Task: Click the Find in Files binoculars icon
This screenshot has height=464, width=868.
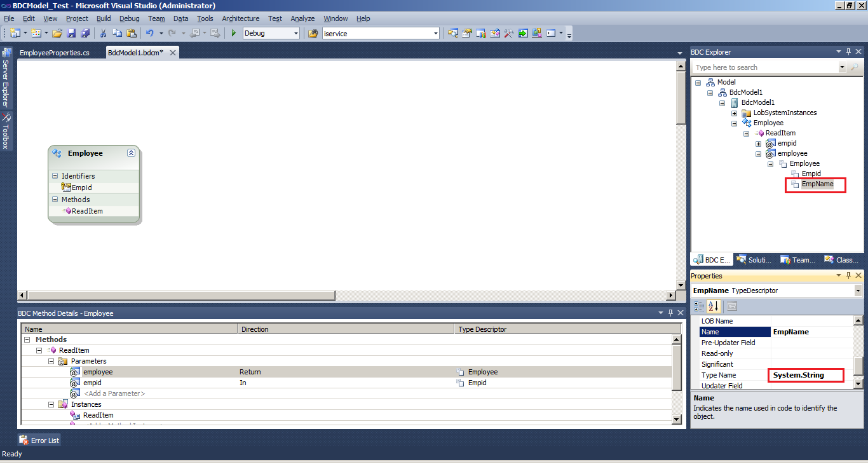Action: pos(313,33)
